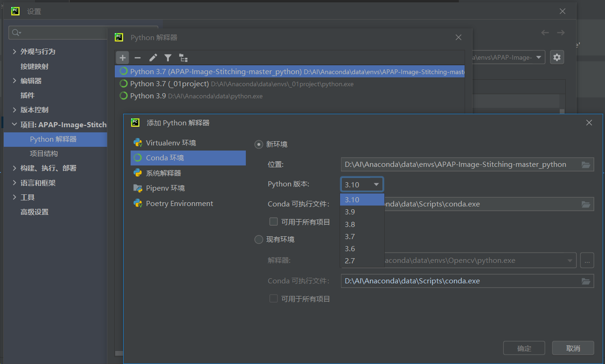
Task: Choose Python version 3.8 from list
Action: coord(362,224)
